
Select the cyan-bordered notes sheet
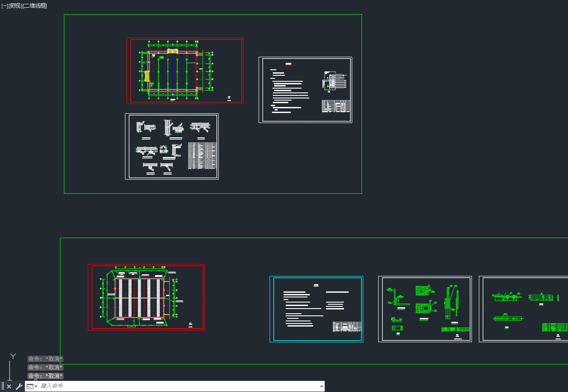317,309
